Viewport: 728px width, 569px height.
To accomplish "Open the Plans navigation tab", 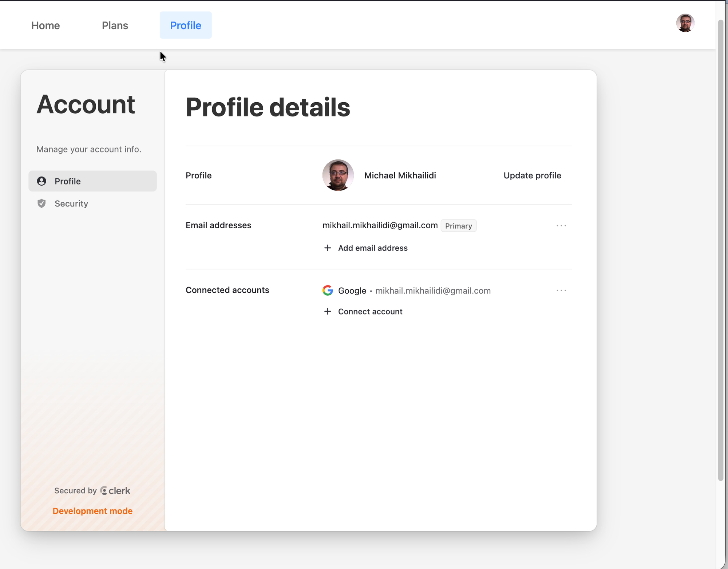I will tap(115, 25).
